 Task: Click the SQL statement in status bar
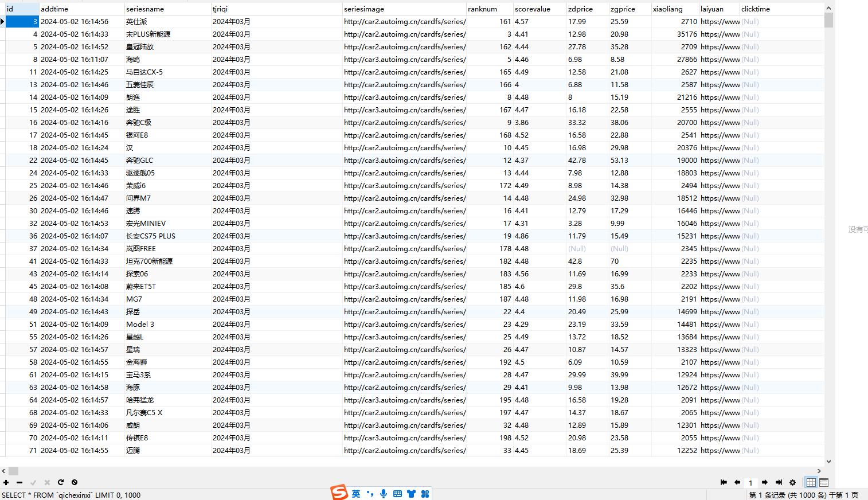tap(71, 495)
